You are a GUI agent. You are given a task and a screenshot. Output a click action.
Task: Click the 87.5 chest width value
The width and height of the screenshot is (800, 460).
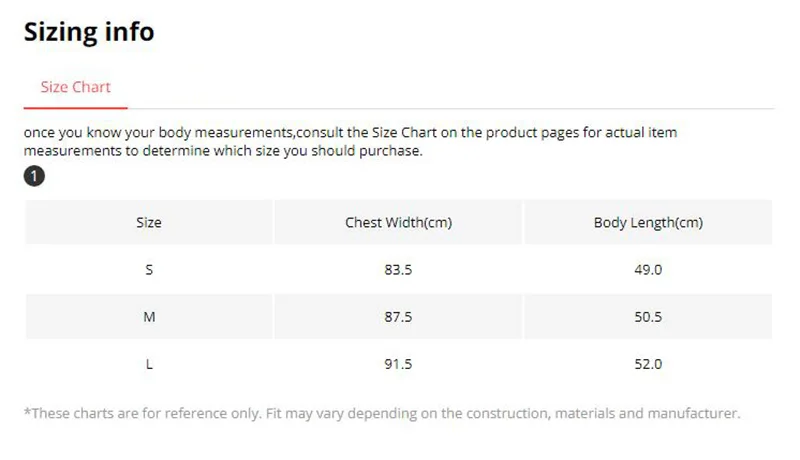(398, 317)
